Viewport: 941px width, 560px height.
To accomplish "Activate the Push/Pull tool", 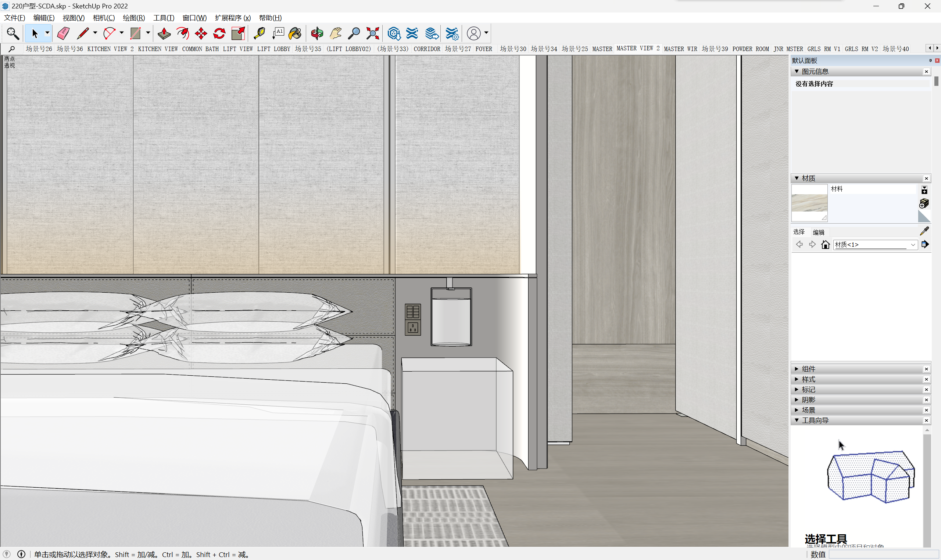I will click(x=164, y=33).
